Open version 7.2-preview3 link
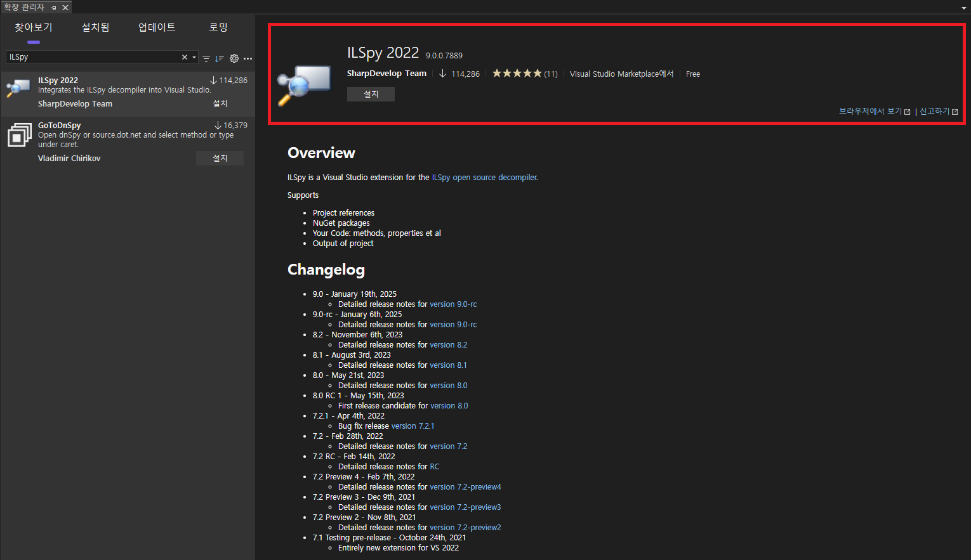 click(x=465, y=507)
